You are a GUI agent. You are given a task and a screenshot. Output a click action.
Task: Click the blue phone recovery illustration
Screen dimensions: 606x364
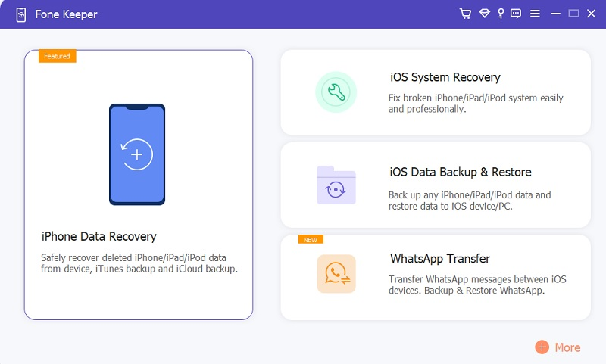(137, 154)
